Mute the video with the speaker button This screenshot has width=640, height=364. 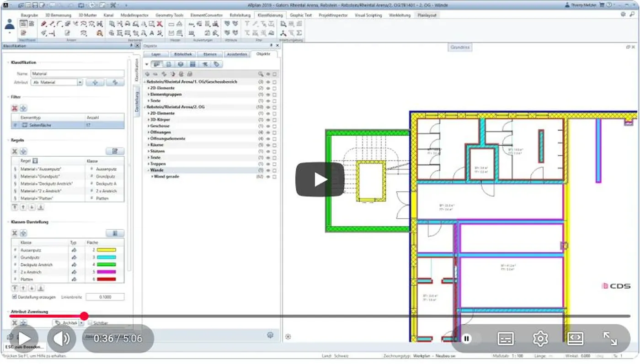click(x=62, y=338)
